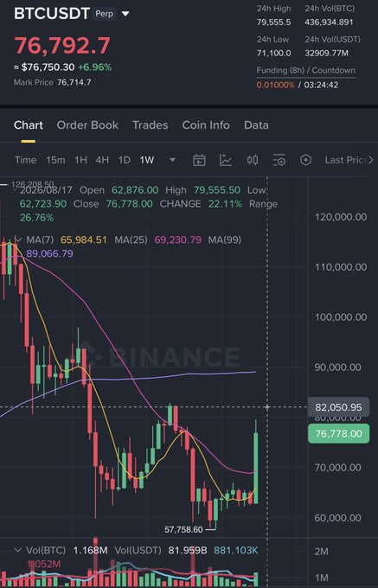
Task: Click the 24h Vol(USDT) value 32909.77M
Action: (x=327, y=54)
